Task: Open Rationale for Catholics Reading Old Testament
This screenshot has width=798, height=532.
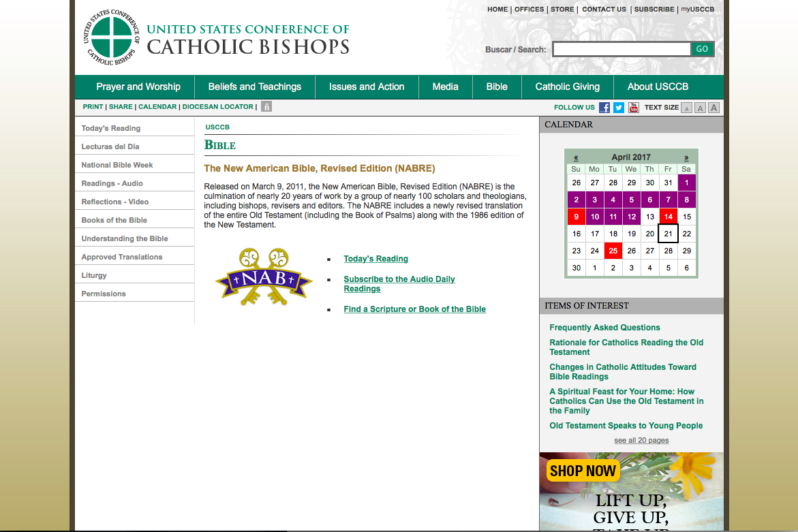Action: coord(626,347)
